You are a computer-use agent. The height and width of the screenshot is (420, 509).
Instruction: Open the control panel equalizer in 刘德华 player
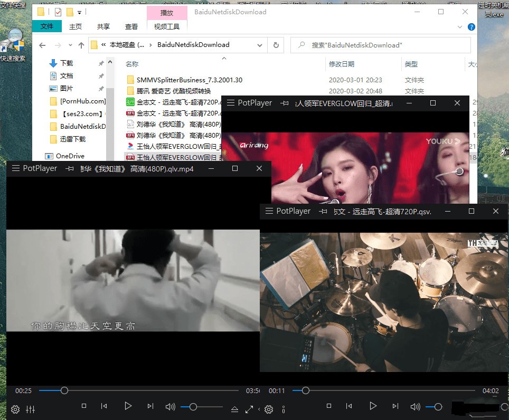point(30,409)
